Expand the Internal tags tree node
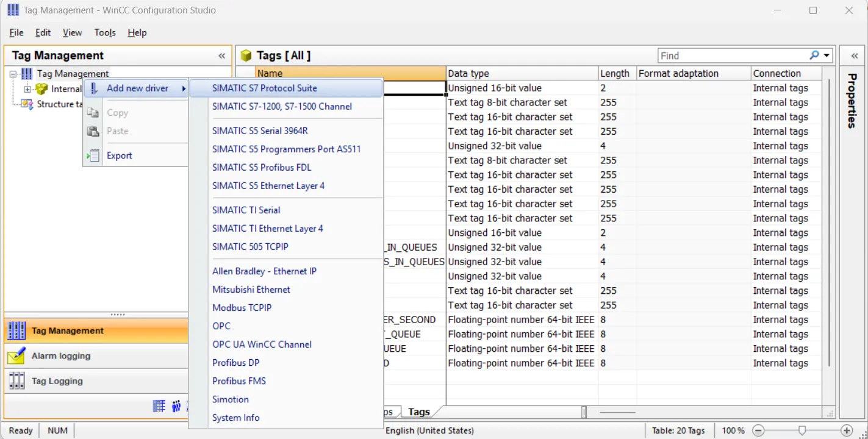This screenshot has height=439, width=868. pyautogui.click(x=27, y=89)
